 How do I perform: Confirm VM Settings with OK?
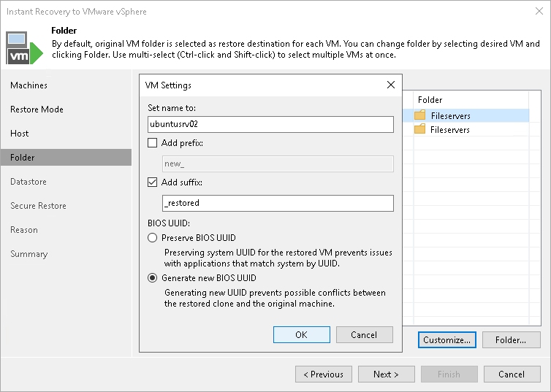(302, 335)
